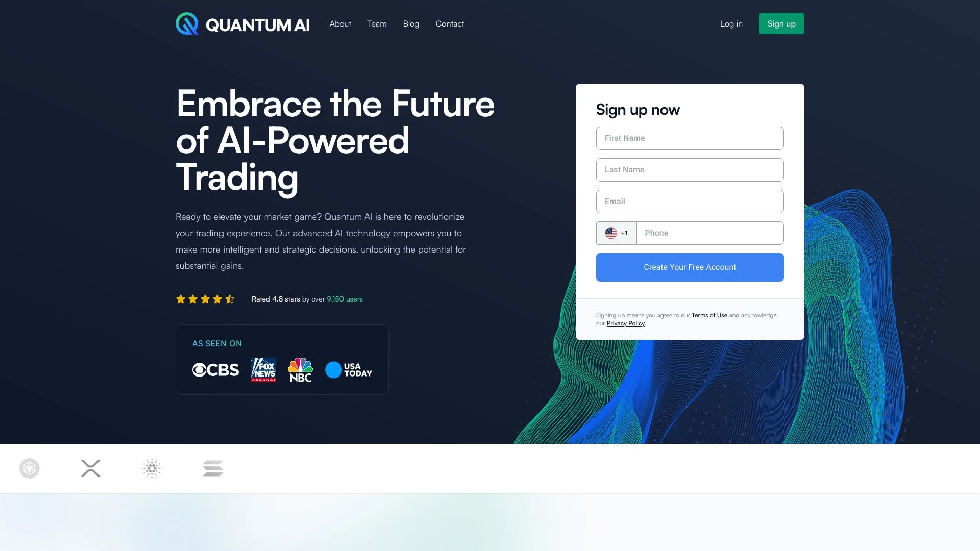Click the Terms of Use link

click(x=709, y=315)
